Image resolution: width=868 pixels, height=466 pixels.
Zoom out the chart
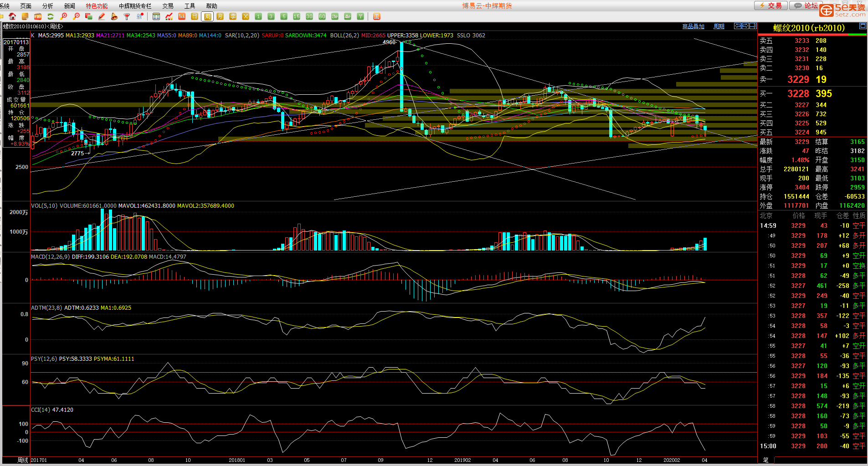click(76, 16)
